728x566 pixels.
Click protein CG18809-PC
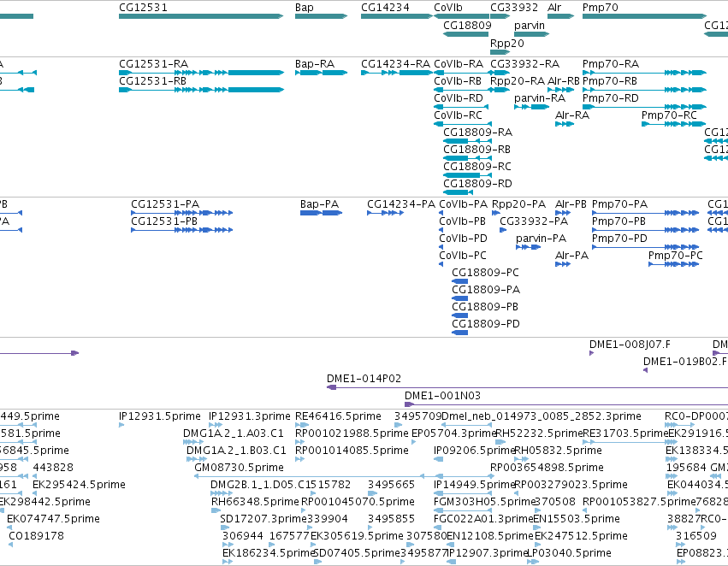tap(485, 273)
